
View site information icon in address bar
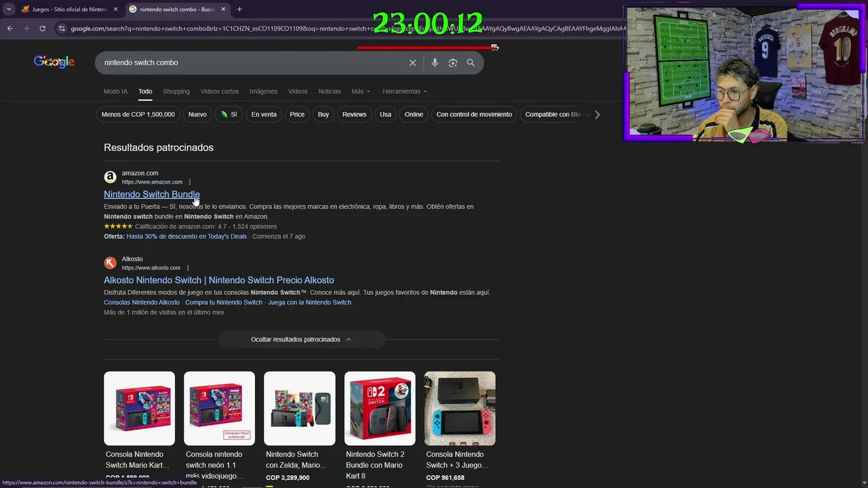(62, 28)
